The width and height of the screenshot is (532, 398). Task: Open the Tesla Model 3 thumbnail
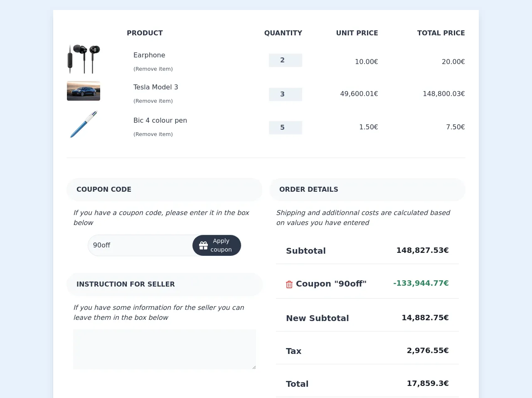pos(84,91)
